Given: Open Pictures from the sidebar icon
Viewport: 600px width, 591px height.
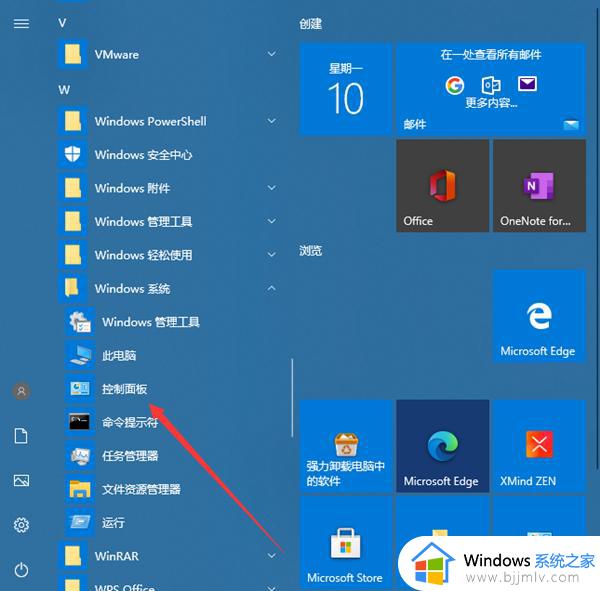Looking at the screenshot, I should [21, 480].
